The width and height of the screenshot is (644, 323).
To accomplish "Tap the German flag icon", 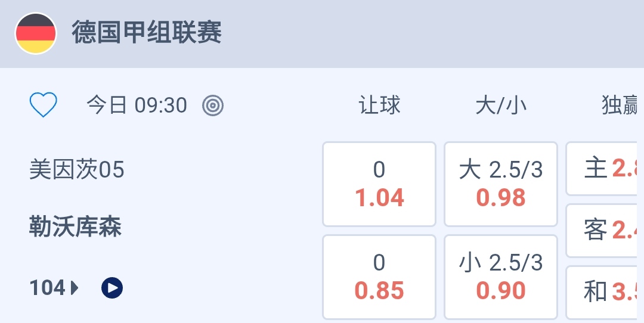I will (36, 33).
